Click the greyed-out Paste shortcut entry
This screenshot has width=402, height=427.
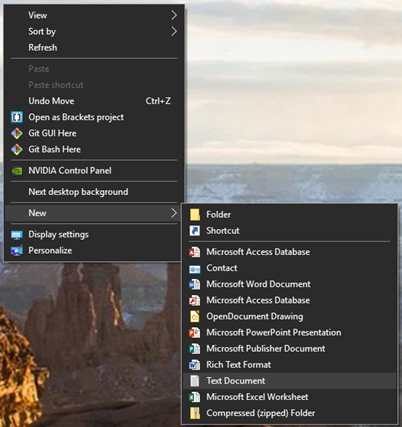pos(94,85)
